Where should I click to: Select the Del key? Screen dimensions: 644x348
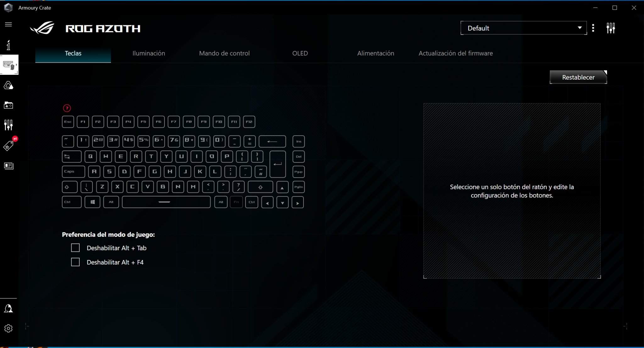(299, 157)
